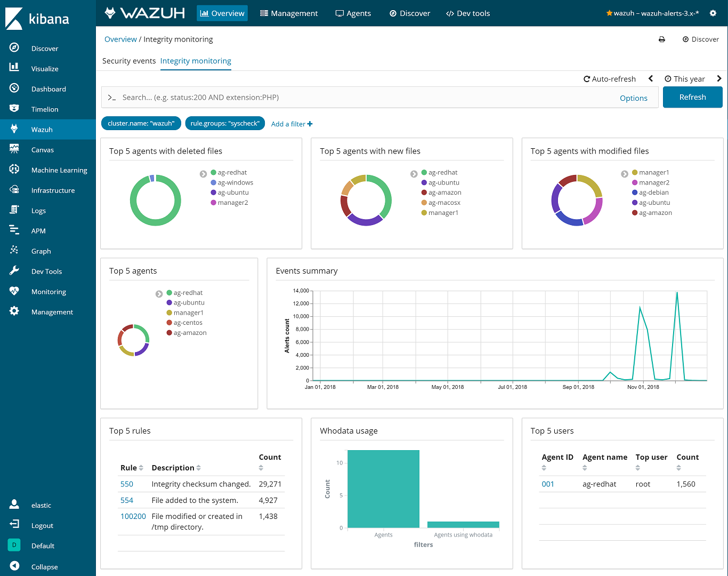Image resolution: width=728 pixels, height=576 pixels.
Task: Open Dev tools in the Wazuh menu
Action: coord(468,13)
